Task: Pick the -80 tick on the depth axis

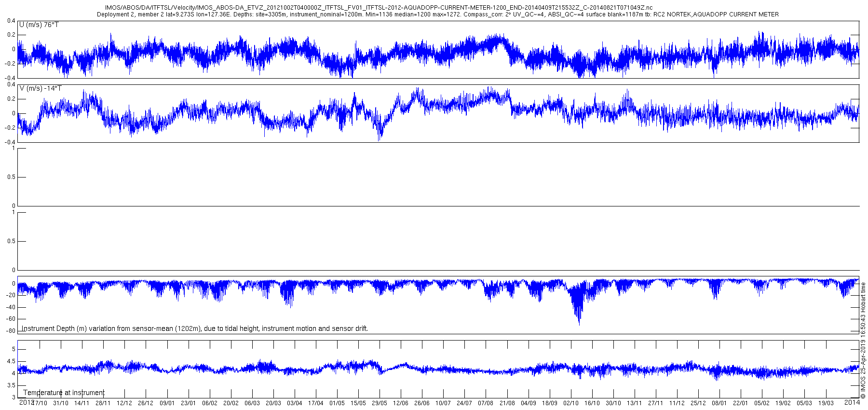Action: (x=11, y=331)
